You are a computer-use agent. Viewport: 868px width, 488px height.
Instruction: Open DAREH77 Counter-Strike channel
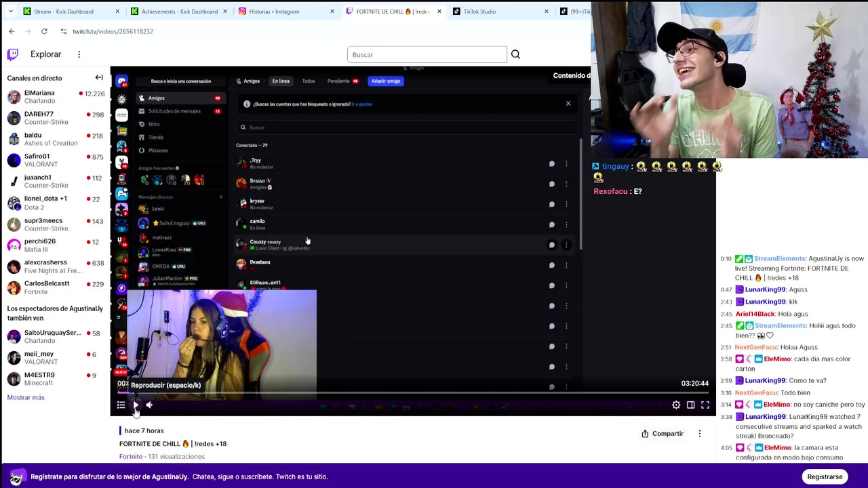[x=54, y=118]
